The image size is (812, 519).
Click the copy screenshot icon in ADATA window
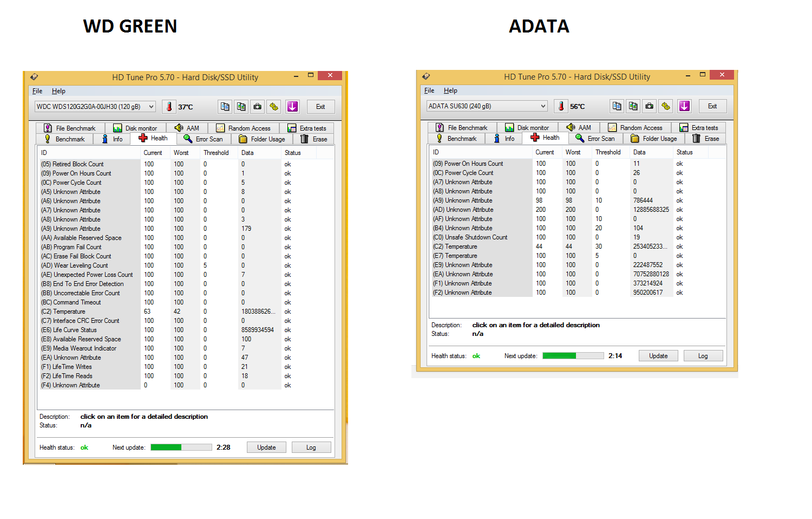633,106
